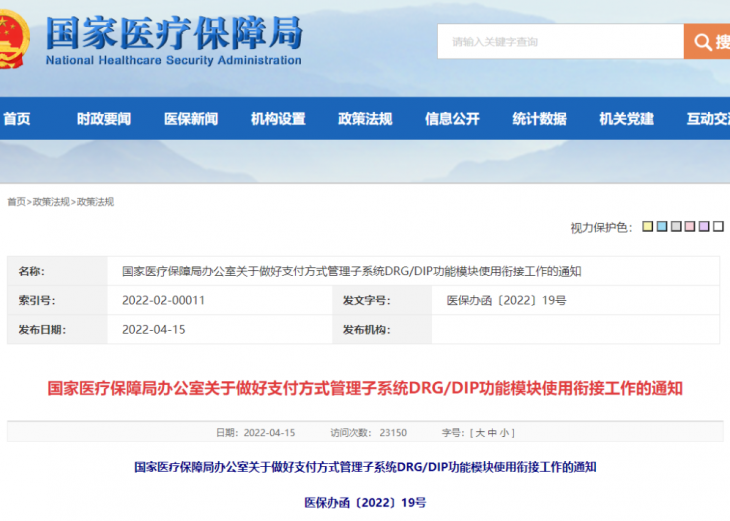Set font size to medium (中)
Screen dimensions: 730x521
[493, 433]
